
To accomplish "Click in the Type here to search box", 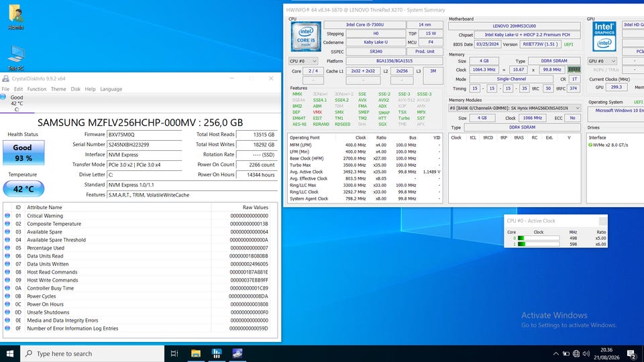I will tap(93, 353).
